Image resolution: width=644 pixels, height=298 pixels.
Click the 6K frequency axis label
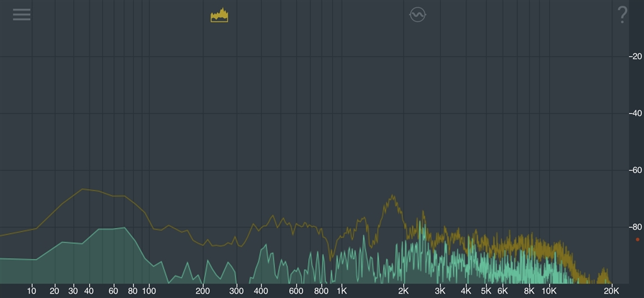[x=502, y=291]
